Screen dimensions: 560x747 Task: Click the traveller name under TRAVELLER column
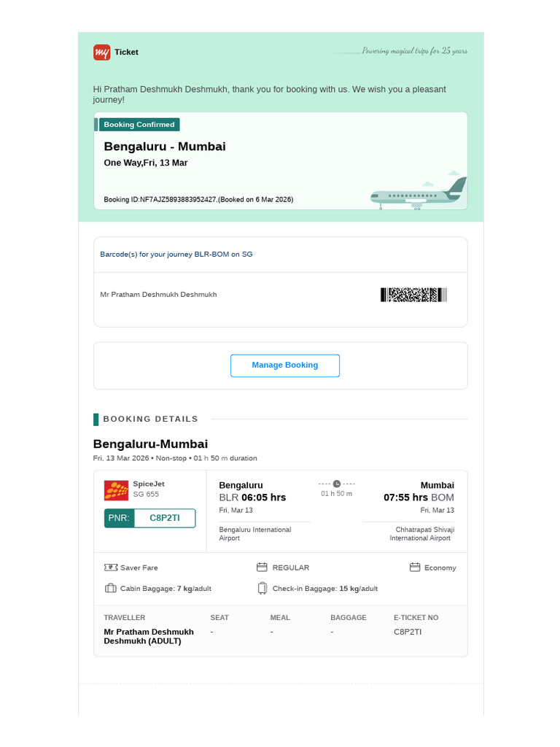pyautogui.click(x=149, y=636)
